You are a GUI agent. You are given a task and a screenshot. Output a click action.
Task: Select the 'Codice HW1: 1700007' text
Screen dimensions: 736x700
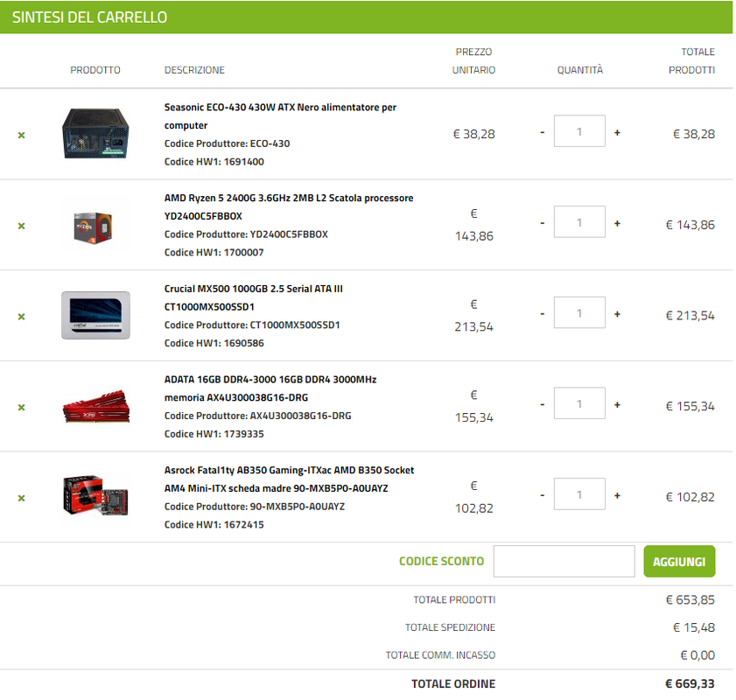click(x=214, y=252)
